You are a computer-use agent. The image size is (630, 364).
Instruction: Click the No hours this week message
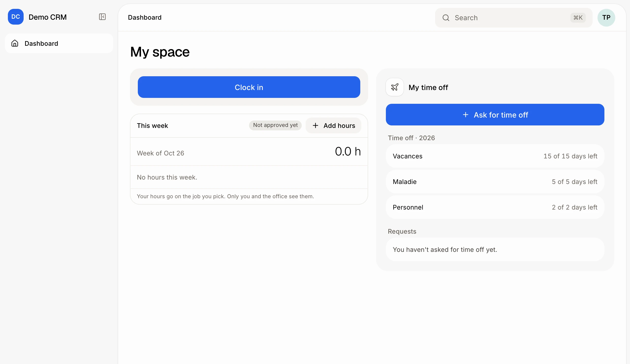click(x=167, y=177)
